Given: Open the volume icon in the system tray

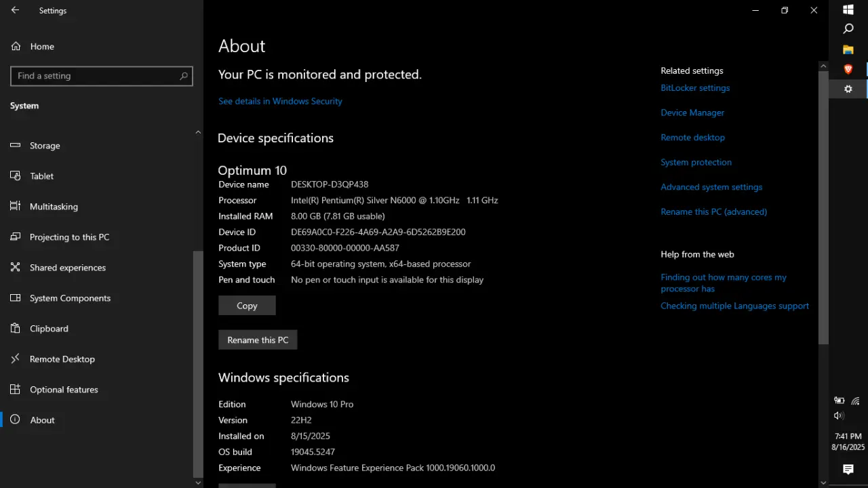Looking at the screenshot, I should (839, 415).
